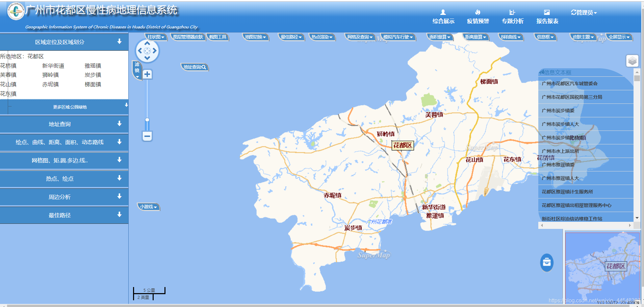
Task: Click the system logo icon in the header
Action: [16, 11]
